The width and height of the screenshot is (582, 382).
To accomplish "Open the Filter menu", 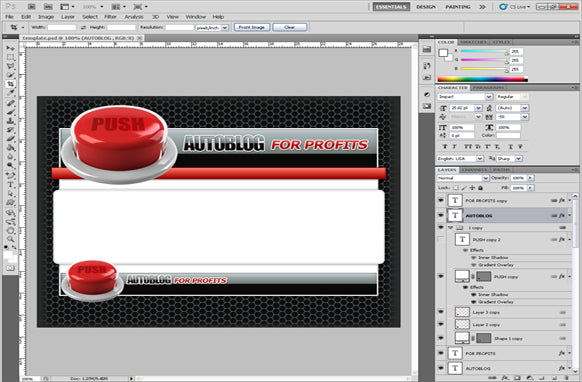I will (x=110, y=17).
